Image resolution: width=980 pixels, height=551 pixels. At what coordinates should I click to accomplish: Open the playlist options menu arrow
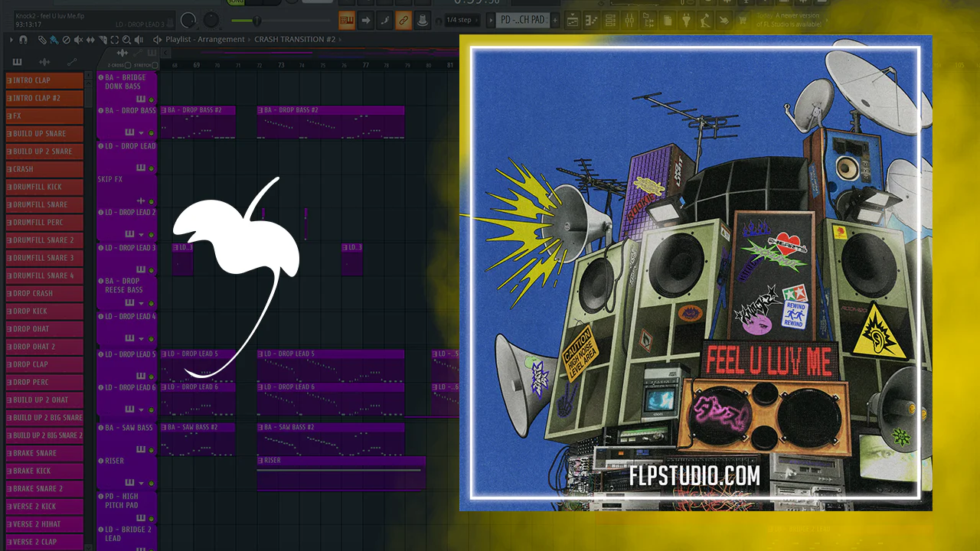12,39
